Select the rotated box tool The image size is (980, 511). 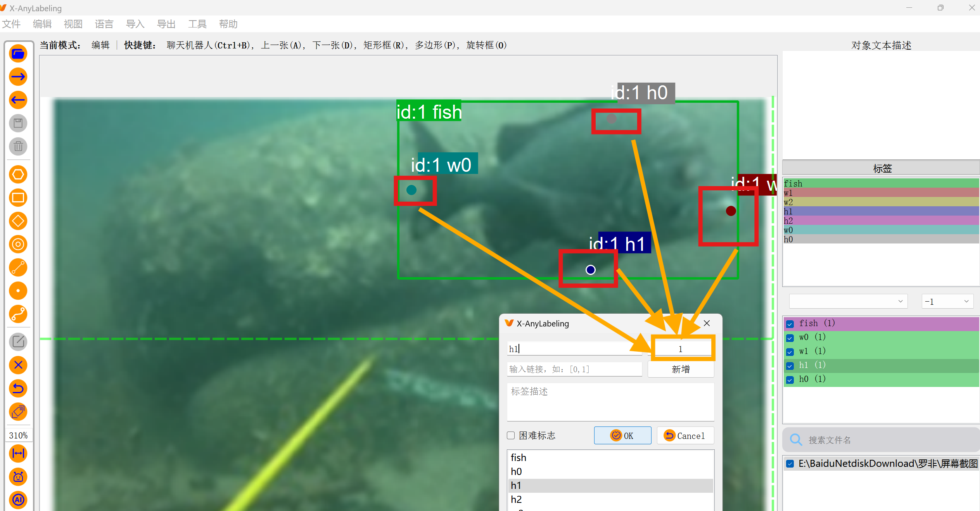pyautogui.click(x=18, y=221)
